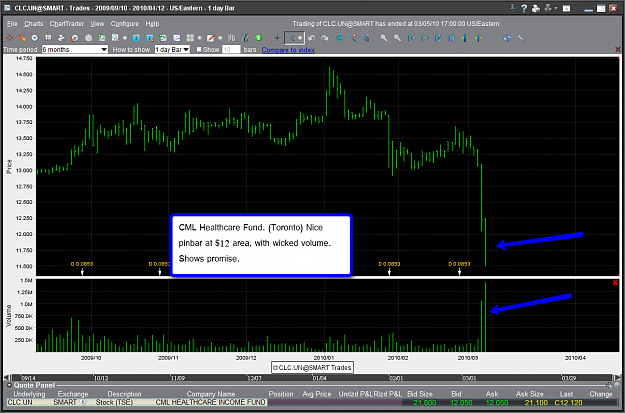Click the printer icon in chart toolbar
The height and width of the screenshot is (413, 625).
point(61,38)
